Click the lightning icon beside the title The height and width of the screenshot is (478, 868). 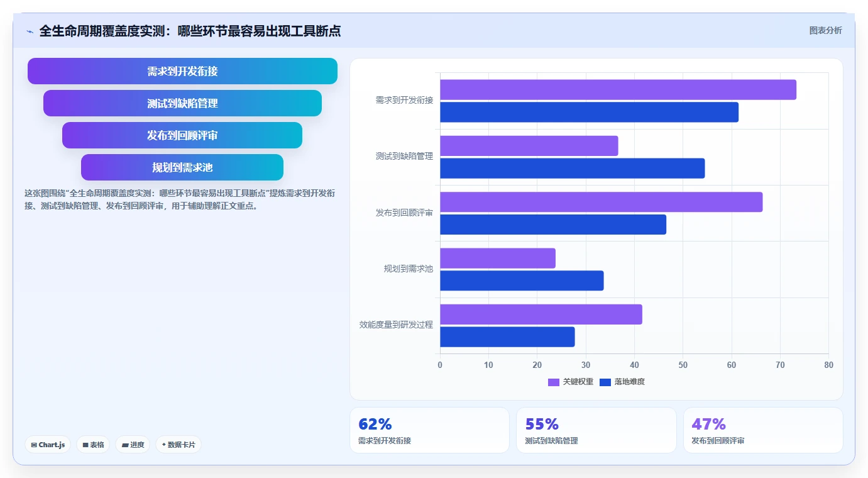click(30, 31)
